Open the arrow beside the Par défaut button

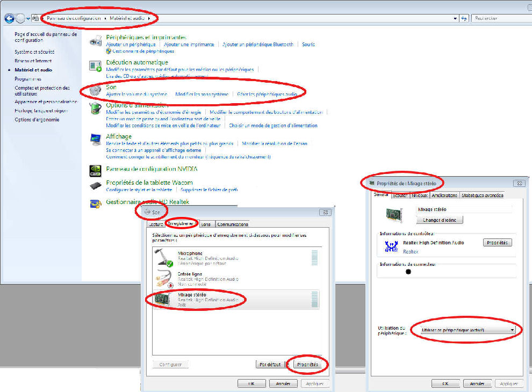287,365
